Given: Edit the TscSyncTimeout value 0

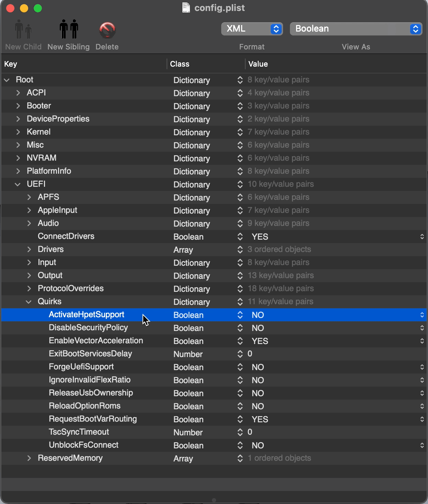Looking at the screenshot, I should coord(250,432).
